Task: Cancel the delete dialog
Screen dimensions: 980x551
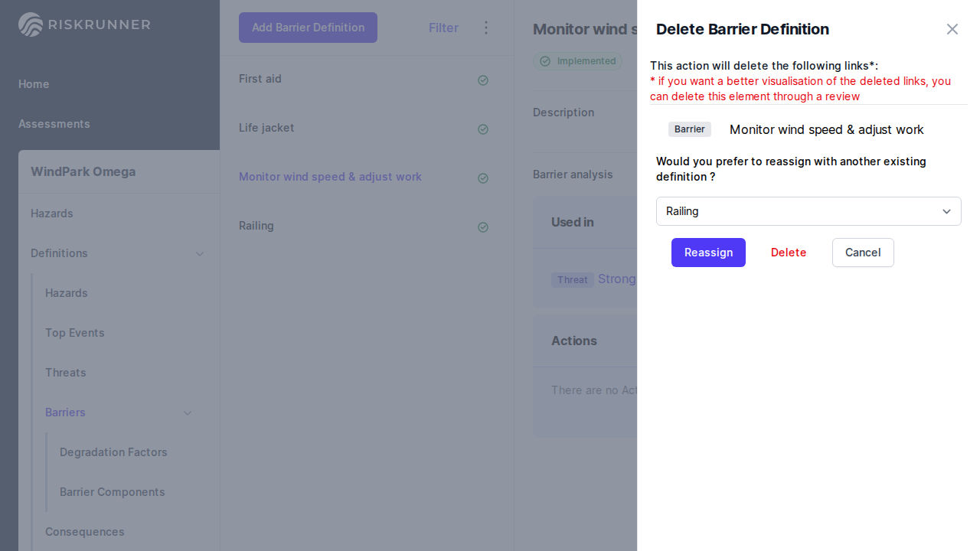Action: point(862,253)
